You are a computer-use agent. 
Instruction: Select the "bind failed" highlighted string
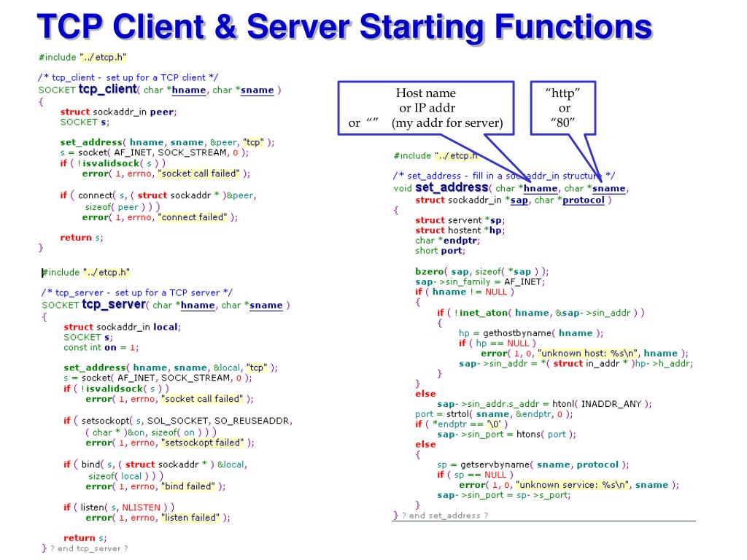pyautogui.click(x=188, y=486)
